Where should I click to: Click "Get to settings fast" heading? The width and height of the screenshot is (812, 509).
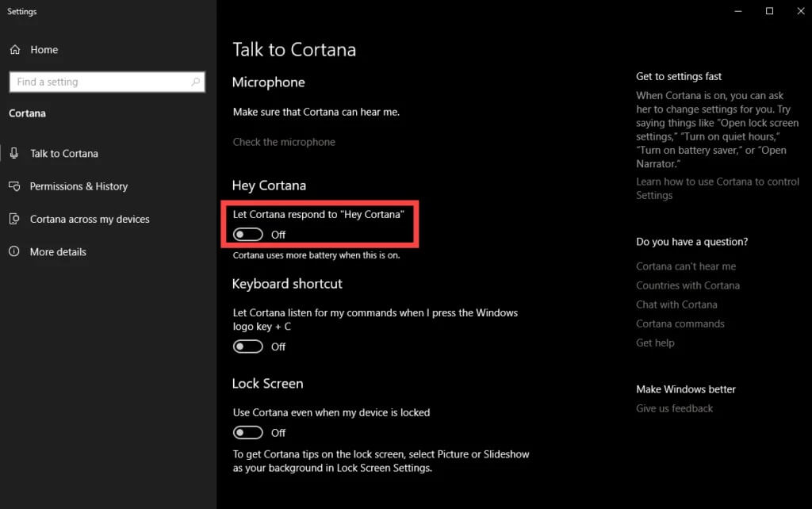[679, 77]
